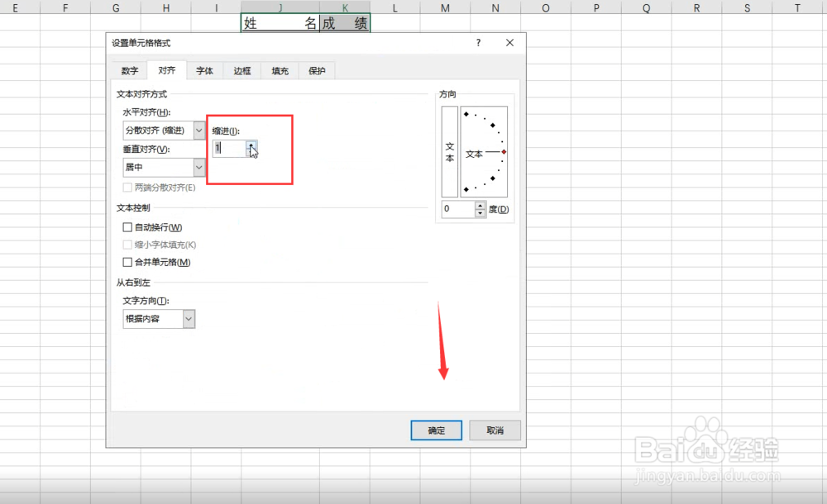Select vertical 文本 orientation box
The height and width of the screenshot is (504, 827).
tap(449, 152)
